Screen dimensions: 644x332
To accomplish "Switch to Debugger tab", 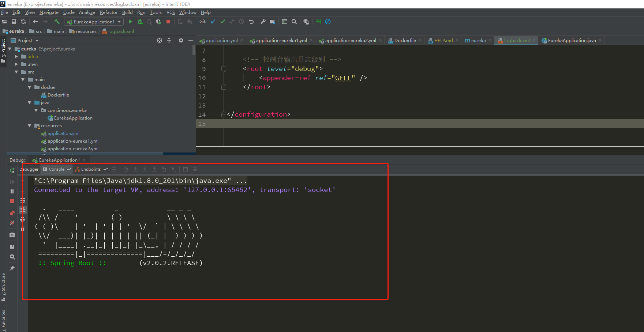I will pos(29,169).
